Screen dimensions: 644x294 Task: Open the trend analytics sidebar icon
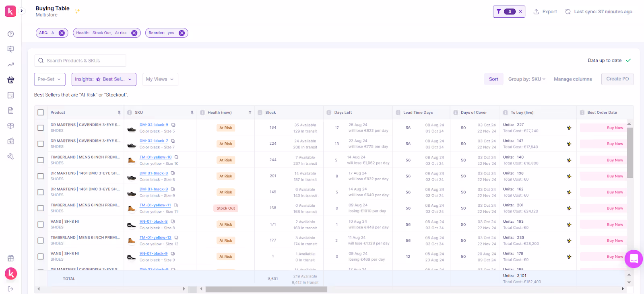[x=11, y=64]
